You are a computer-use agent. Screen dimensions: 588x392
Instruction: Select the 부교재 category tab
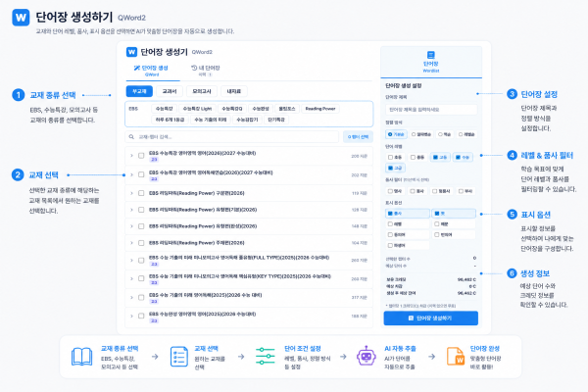[x=139, y=91]
